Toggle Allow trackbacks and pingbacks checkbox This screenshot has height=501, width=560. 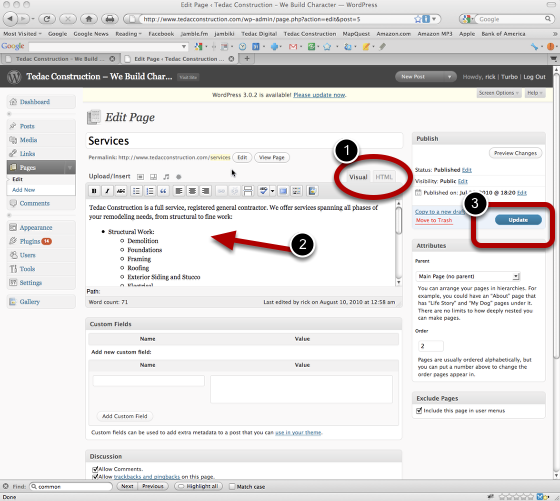coord(95,477)
